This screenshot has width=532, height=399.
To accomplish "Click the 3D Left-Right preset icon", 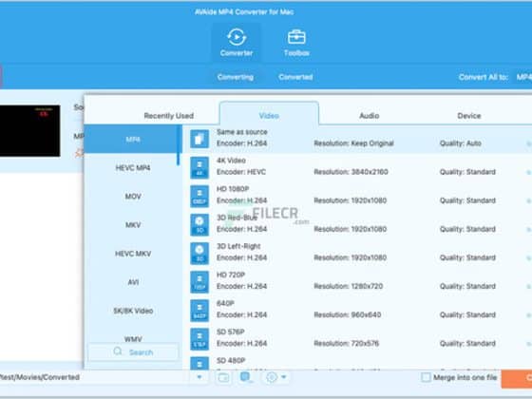I will [199, 254].
